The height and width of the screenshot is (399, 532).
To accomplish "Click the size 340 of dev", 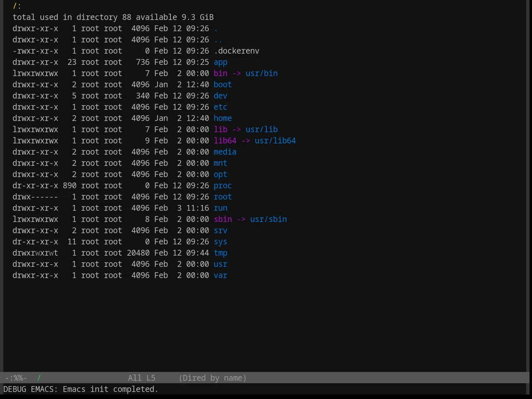I will [x=143, y=96].
